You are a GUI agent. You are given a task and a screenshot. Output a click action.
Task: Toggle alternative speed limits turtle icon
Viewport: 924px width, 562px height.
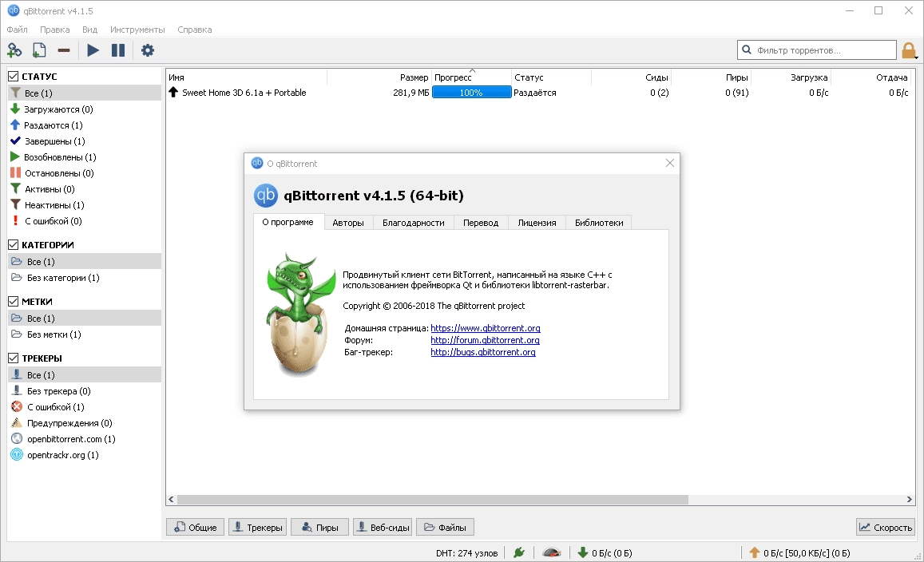(552, 552)
